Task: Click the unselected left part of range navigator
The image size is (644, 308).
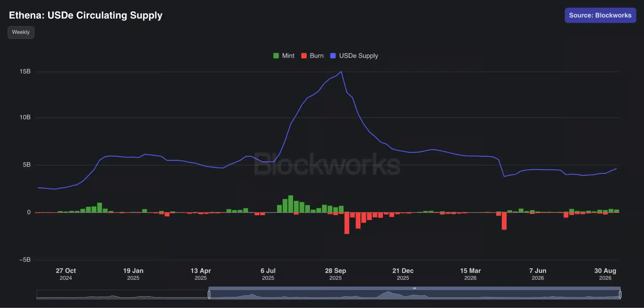Action: click(123, 294)
